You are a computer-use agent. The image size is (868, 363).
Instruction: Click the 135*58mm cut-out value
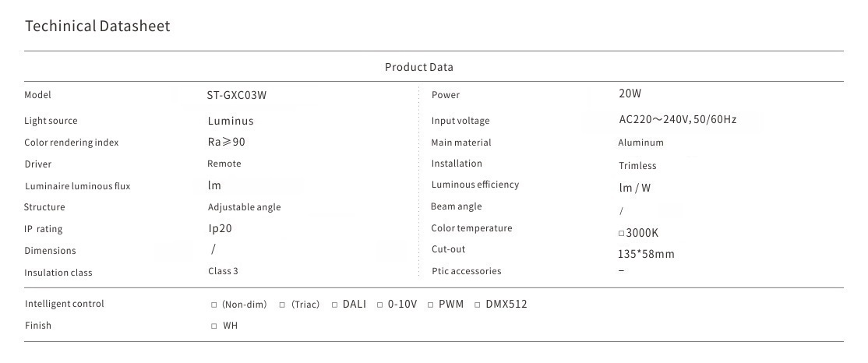coord(646,254)
